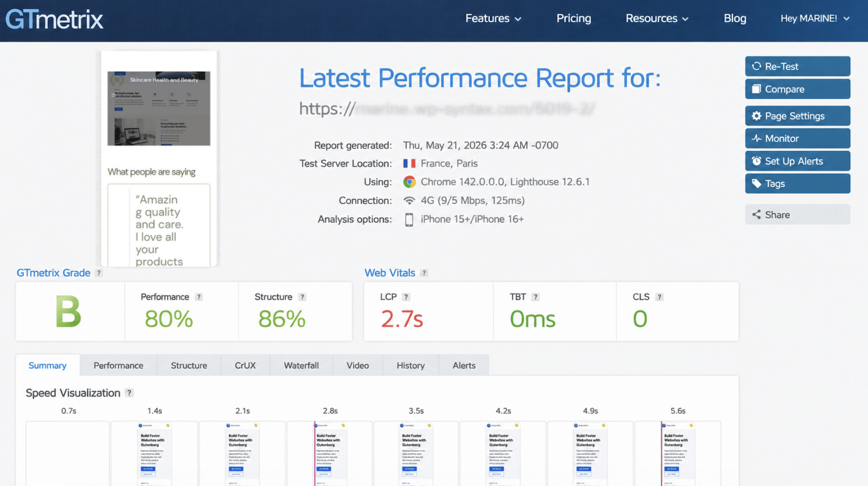Click the GTmetrix logo
Viewport: 868px width, 486px height.
pos(54,20)
